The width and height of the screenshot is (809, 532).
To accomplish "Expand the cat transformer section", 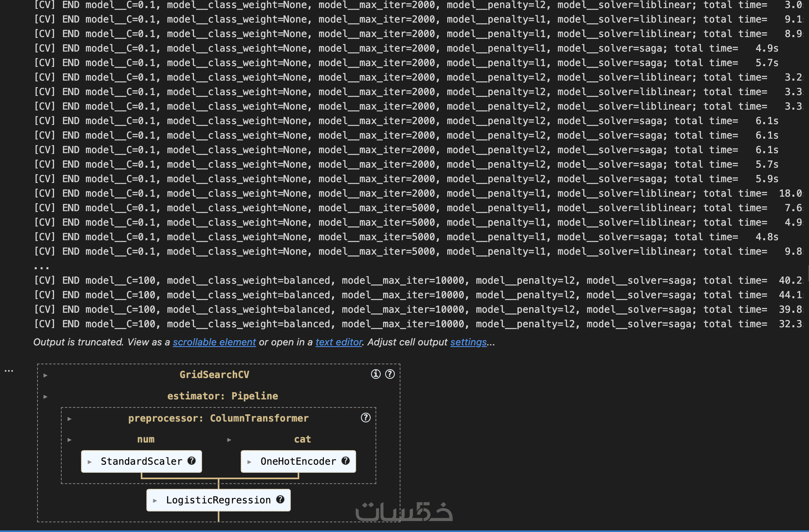I will (229, 440).
